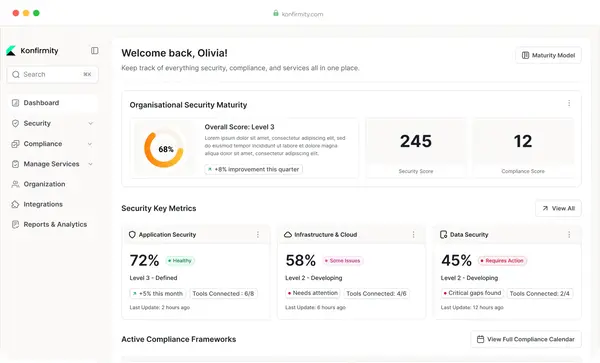Expand the Compliance sidebar chevron
Viewport: 600px width, 363px height.
pos(90,144)
